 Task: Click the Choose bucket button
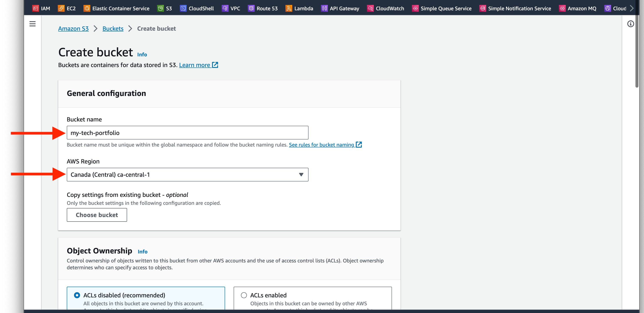tap(97, 215)
